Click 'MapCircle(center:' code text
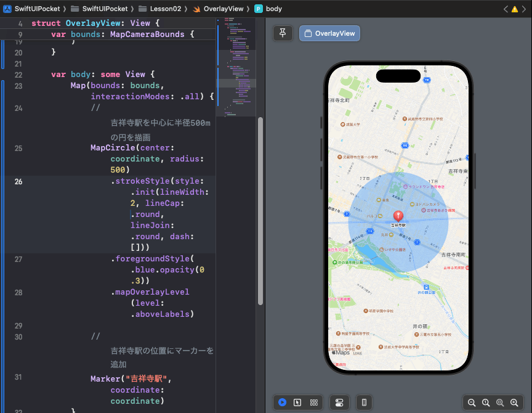The height and width of the screenshot is (413, 532). (x=132, y=148)
